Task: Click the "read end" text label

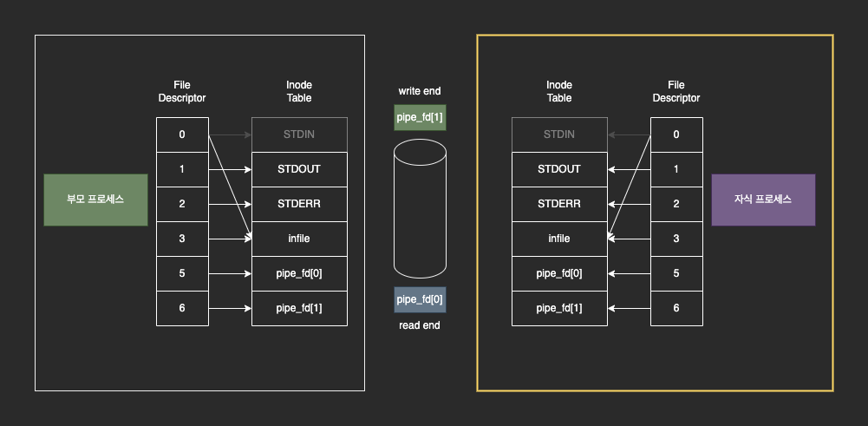Action: (x=420, y=325)
